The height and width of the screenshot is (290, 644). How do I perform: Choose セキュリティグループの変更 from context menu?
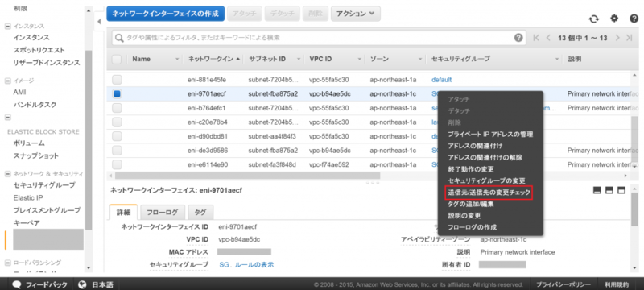(x=486, y=180)
